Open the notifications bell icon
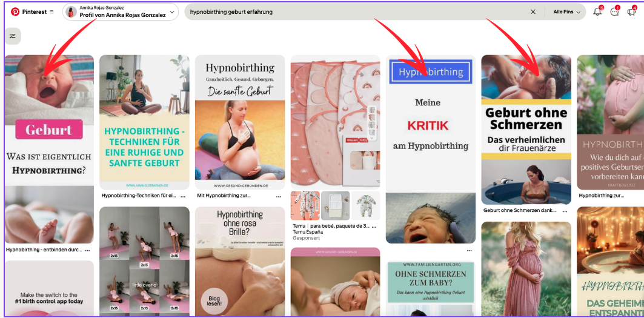This screenshot has height=318, width=644. pos(598,12)
